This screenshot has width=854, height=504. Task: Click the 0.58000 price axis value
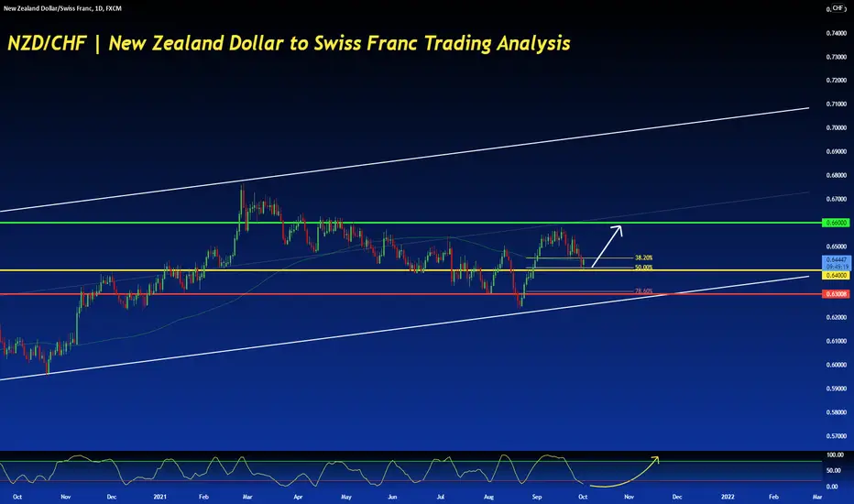(x=837, y=412)
